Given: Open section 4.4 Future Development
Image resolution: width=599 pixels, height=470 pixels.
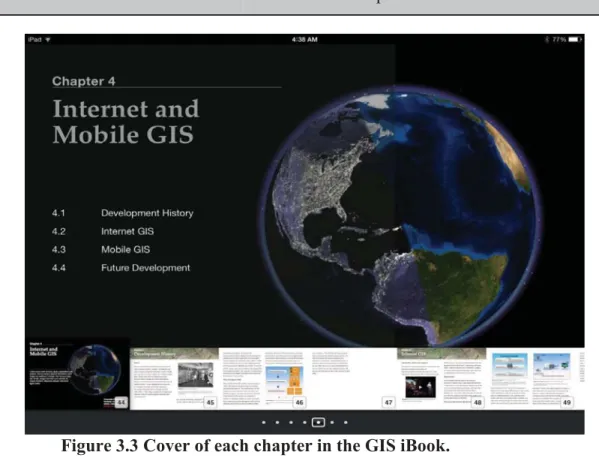Looking at the screenshot, I should click(121, 268).
